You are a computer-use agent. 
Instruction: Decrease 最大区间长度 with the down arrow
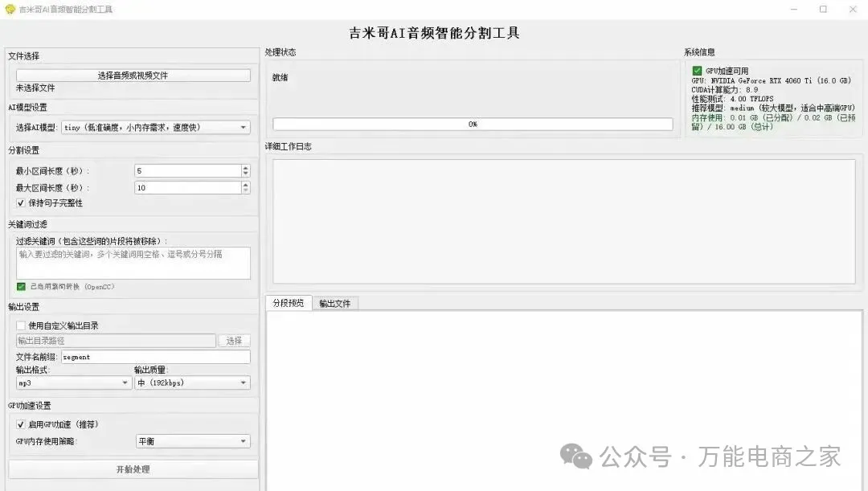245,190
